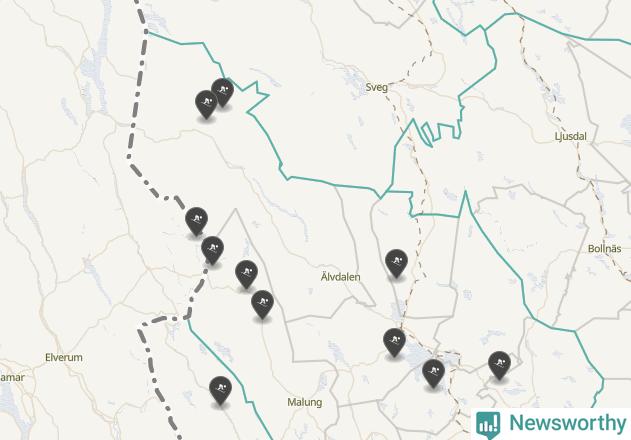Click the Sveg town label
Viewport: 631px width, 440px height.
point(377,87)
